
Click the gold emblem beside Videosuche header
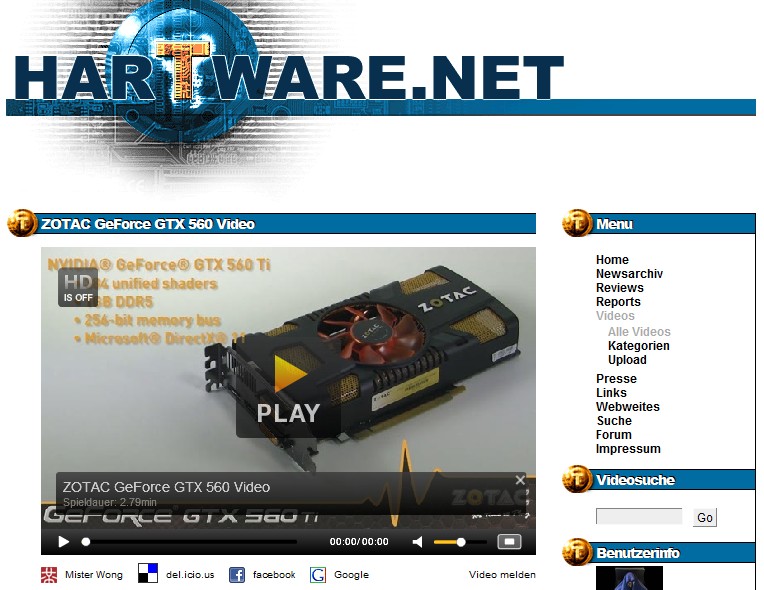(577, 479)
